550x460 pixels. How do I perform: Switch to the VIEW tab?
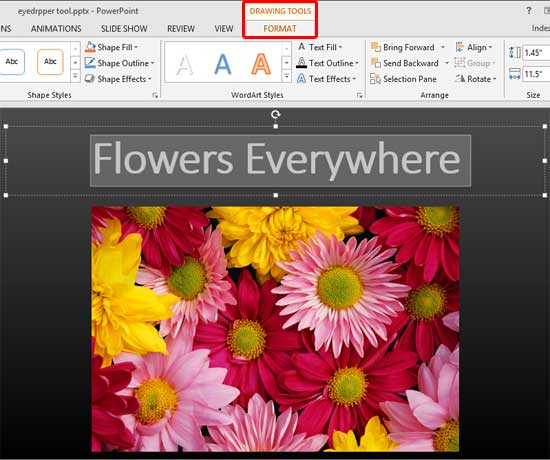coord(224,28)
